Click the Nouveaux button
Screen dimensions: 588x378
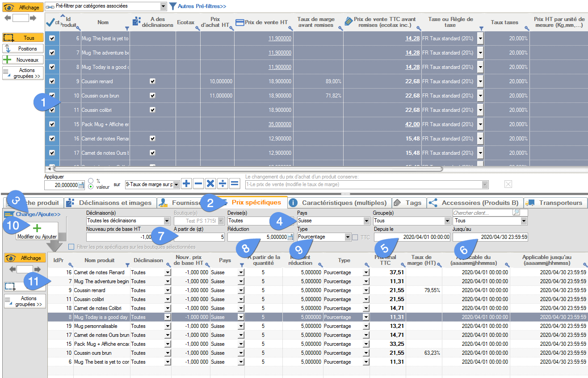[23, 59]
